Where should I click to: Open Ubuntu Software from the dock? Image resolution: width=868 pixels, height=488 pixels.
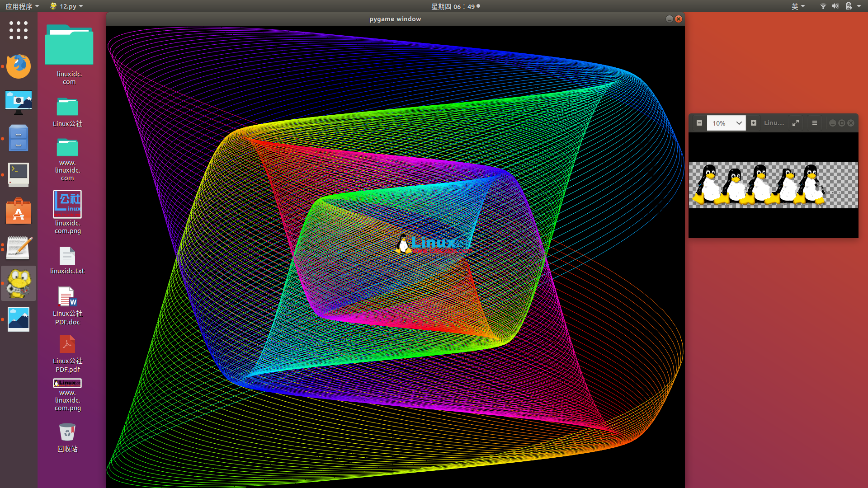point(19,211)
